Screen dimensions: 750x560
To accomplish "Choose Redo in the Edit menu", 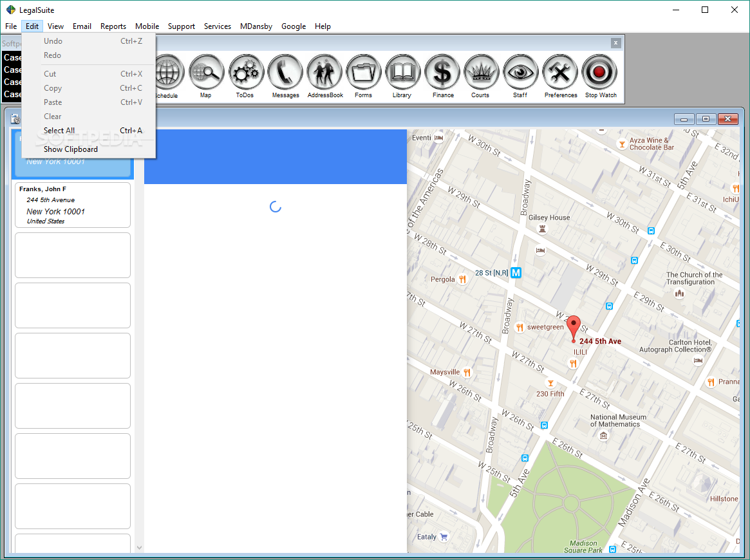I will [88, 55].
